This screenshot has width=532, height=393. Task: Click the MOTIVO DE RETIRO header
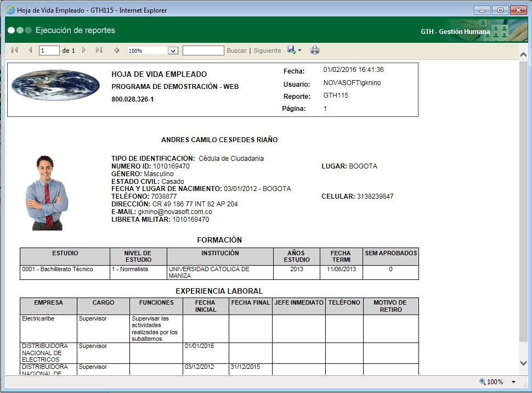390,306
